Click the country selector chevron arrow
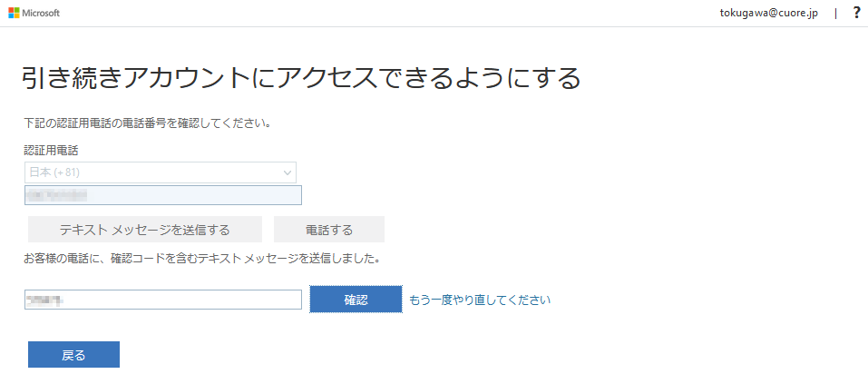The width and height of the screenshot is (868, 374). pyautogui.click(x=288, y=172)
